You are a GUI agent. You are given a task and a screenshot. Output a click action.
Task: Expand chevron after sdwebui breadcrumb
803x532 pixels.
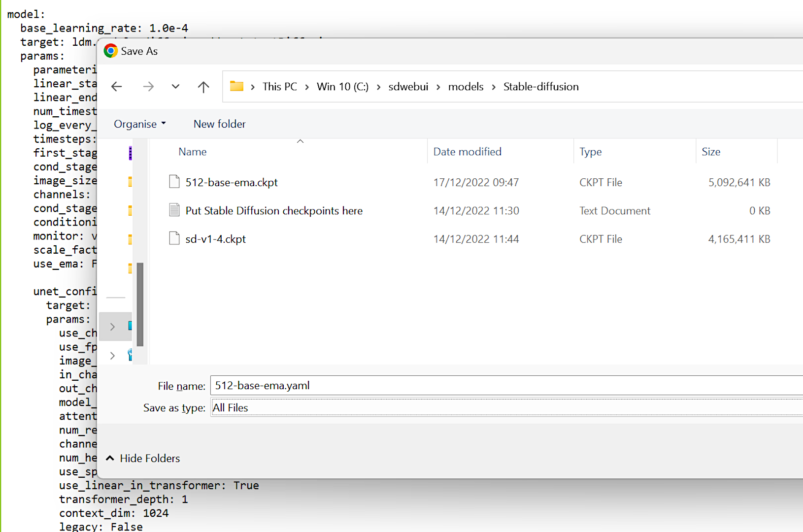coord(438,87)
